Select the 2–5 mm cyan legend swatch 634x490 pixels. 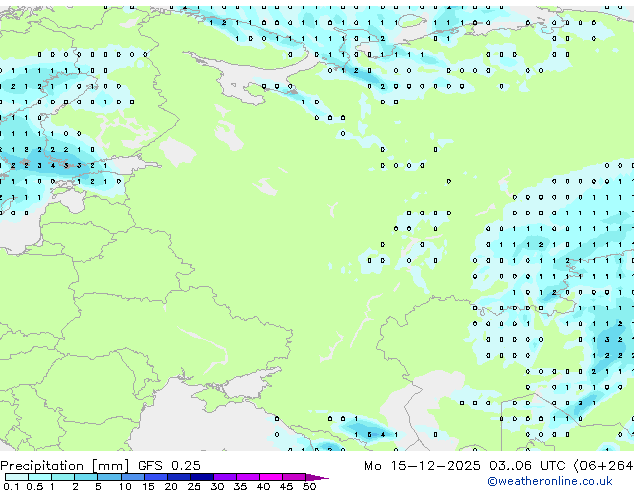86,477
